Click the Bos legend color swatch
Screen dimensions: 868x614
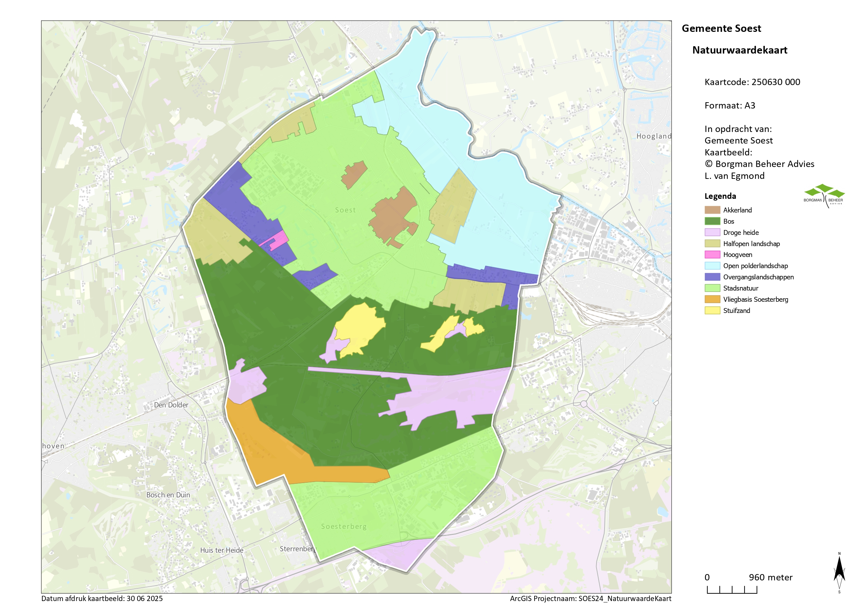click(712, 221)
